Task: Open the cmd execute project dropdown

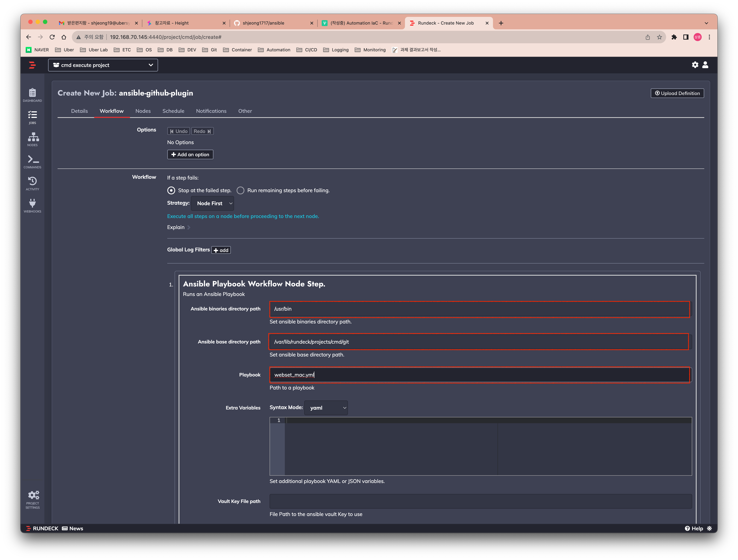Action: 103,65
